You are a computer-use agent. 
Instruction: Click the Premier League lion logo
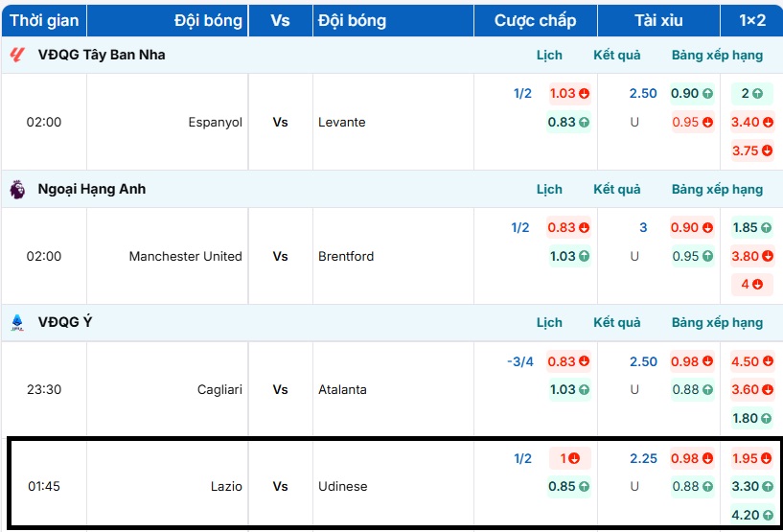point(17,190)
